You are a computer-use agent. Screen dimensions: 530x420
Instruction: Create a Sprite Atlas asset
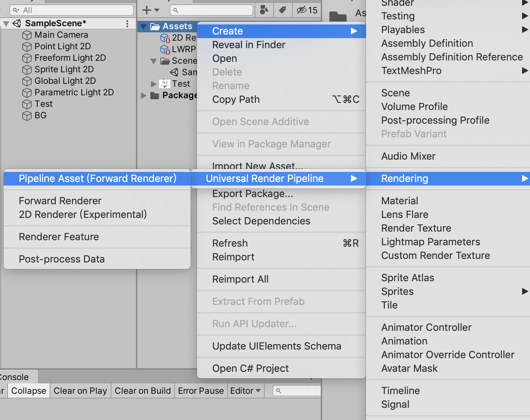(x=448, y=278)
